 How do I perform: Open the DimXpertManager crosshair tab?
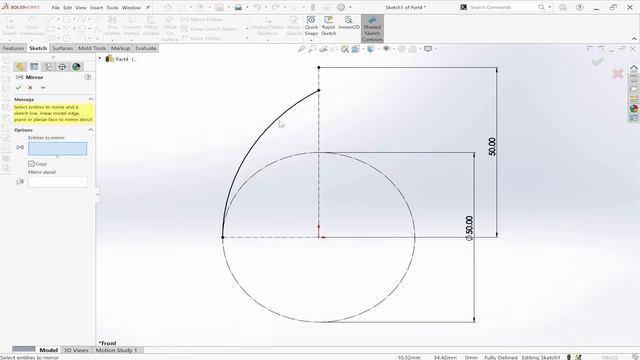(62, 67)
